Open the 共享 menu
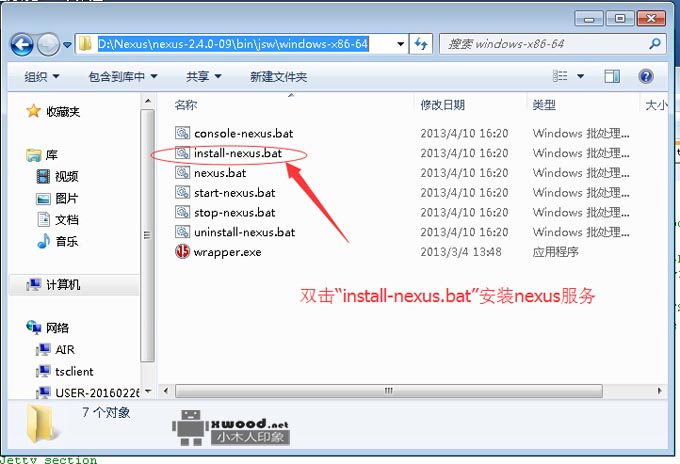The width and height of the screenshot is (680, 464). tap(204, 77)
